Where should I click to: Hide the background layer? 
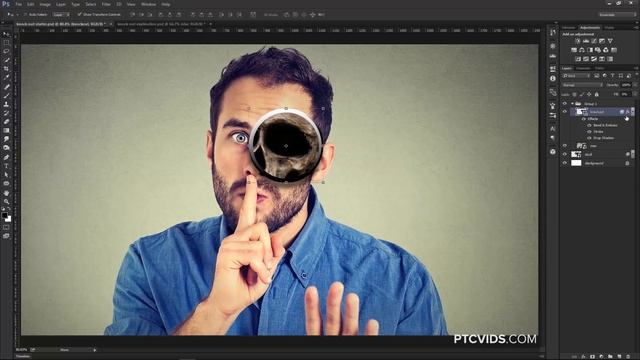click(564, 163)
